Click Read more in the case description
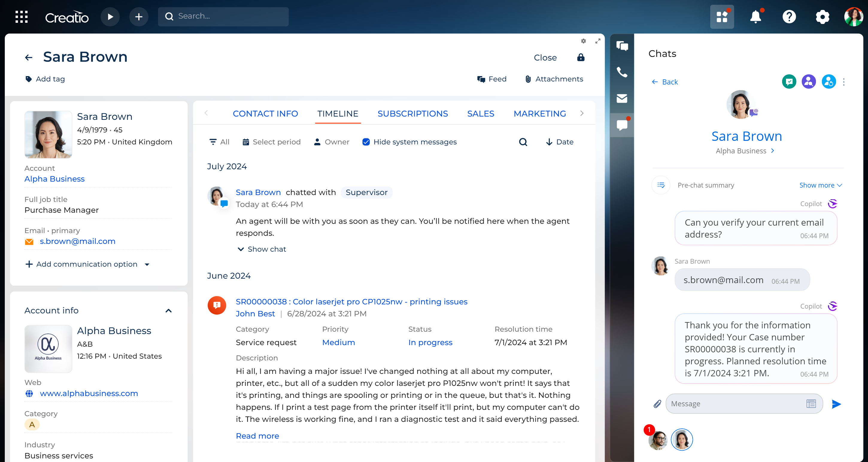Viewport: 868px width, 462px height. [257, 436]
